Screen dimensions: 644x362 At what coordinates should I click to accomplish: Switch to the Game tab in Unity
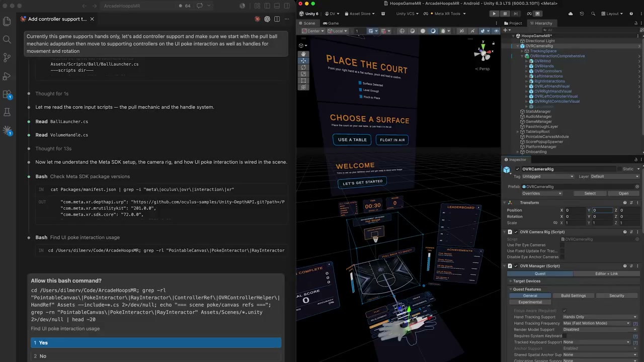pyautogui.click(x=331, y=23)
